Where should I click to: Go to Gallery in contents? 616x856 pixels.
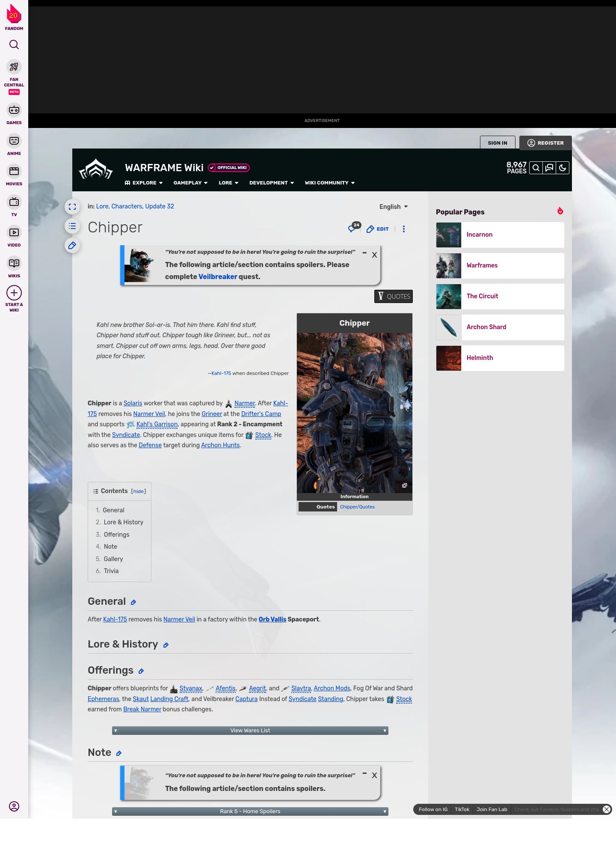[x=113, y=559]
